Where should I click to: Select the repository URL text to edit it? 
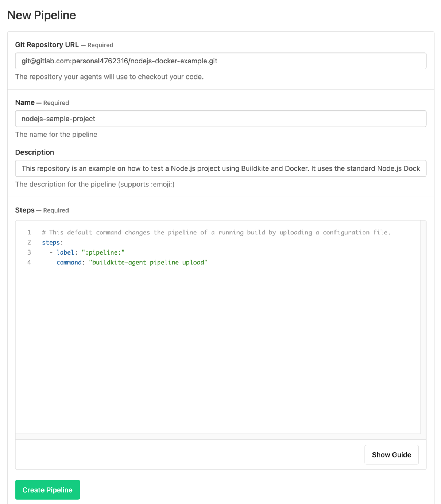tap(119, 61)
